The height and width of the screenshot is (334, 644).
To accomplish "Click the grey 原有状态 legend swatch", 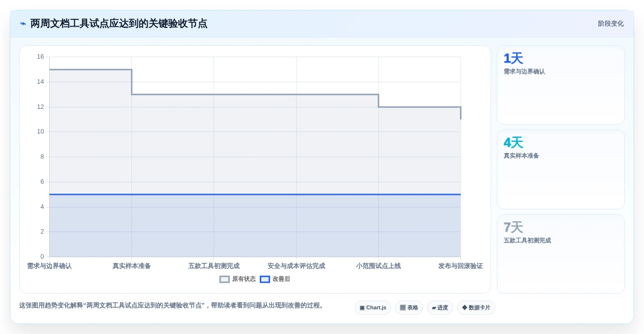I will (224, 279).
